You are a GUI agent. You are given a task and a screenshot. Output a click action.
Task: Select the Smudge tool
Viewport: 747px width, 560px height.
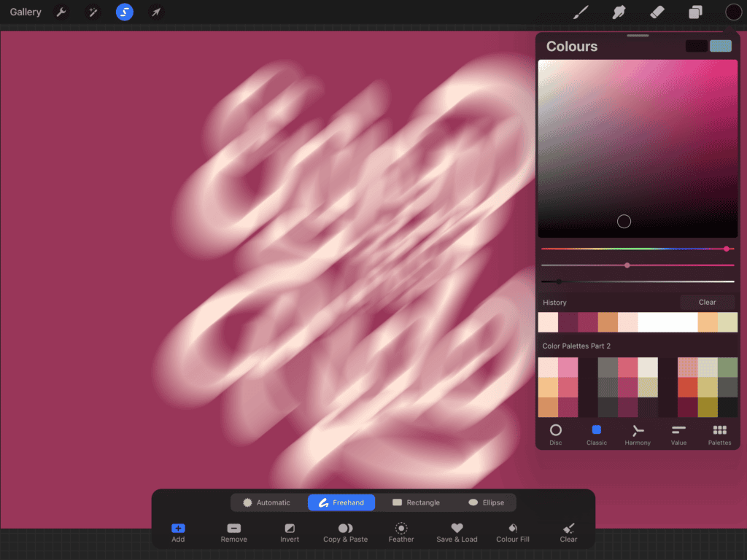pyautogui.click(x=619, y=12)
